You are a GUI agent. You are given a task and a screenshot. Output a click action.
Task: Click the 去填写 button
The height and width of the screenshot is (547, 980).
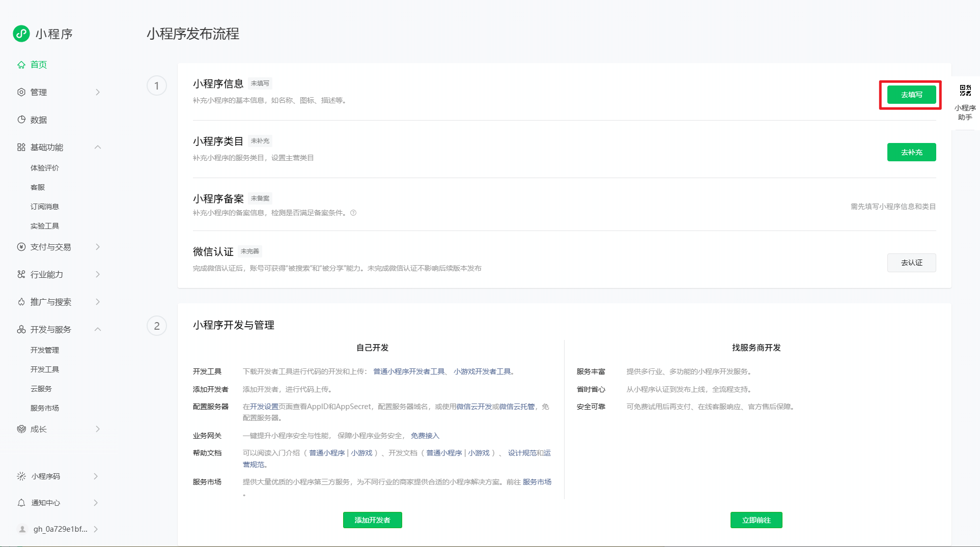tap(911, 95)
